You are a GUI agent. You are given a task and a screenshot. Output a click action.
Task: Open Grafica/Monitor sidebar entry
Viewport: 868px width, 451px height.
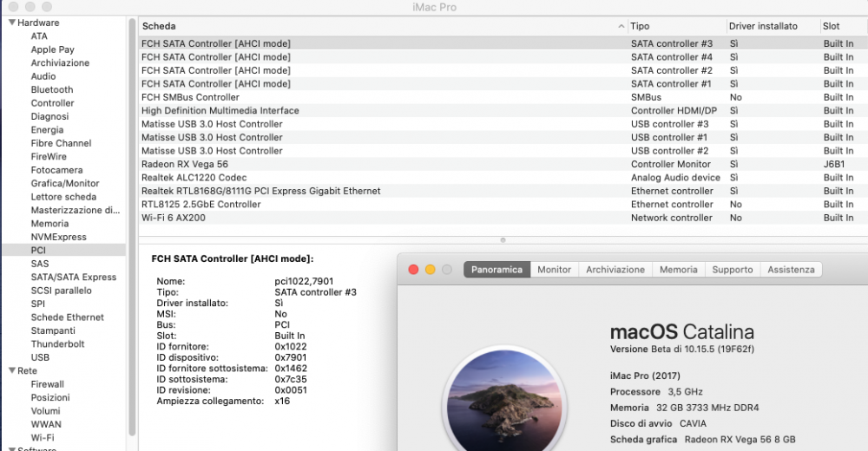click(x=65, y=183)
